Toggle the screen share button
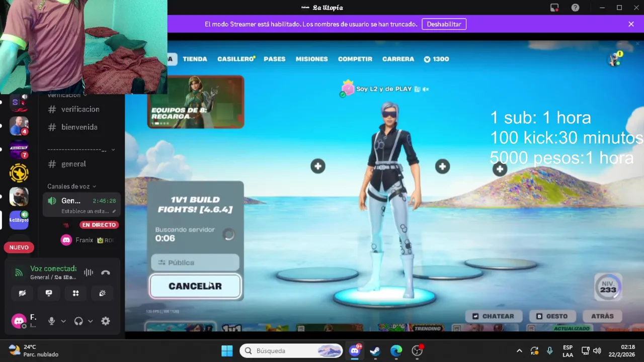This screenshot has width=644, height=362. click(49, 293)
